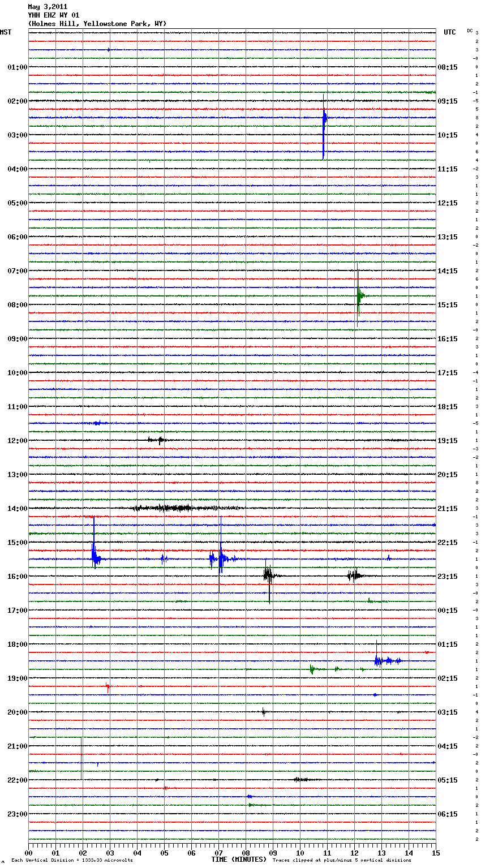The image size is (481, 868).
Task: Click the 15:15 UTC time label
Action: pos(448,305)
